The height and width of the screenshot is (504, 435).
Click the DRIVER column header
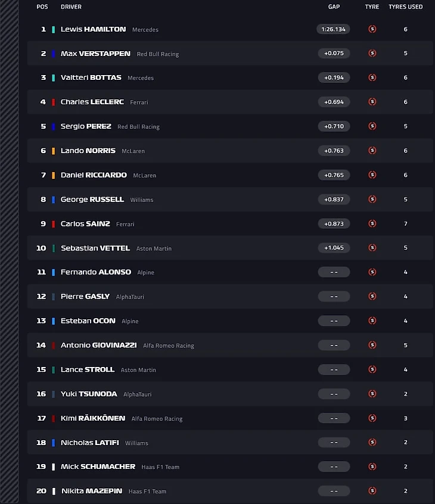tap(71, 7)
